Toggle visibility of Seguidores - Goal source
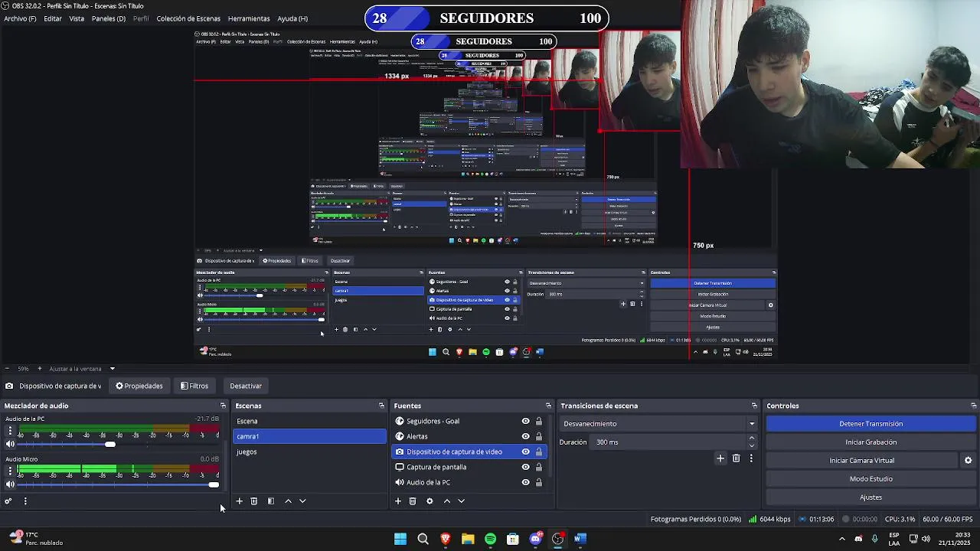Image resolution: width=980 pixels, height=551 pixels. [525, 421]
